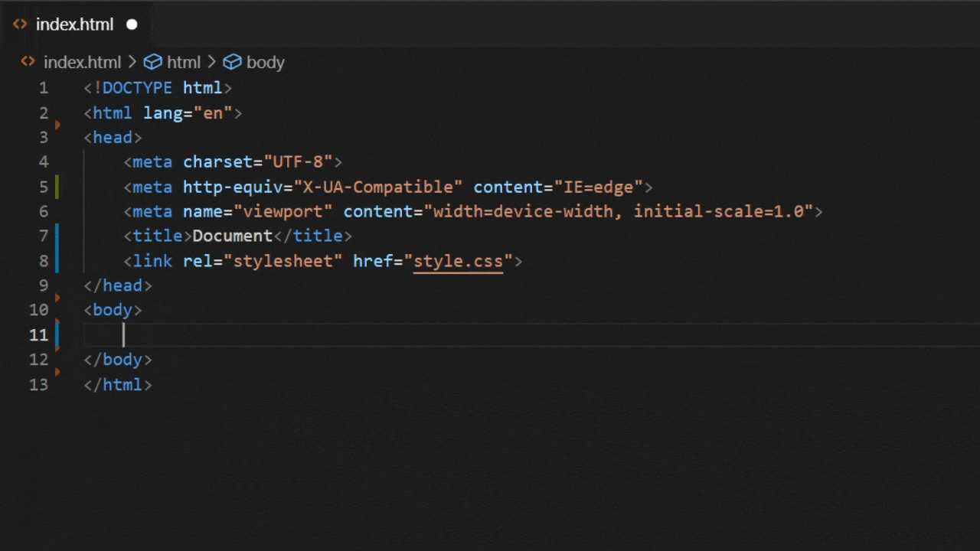
Task: Click line number 13 in the gutter
Action: coord(39,384)
